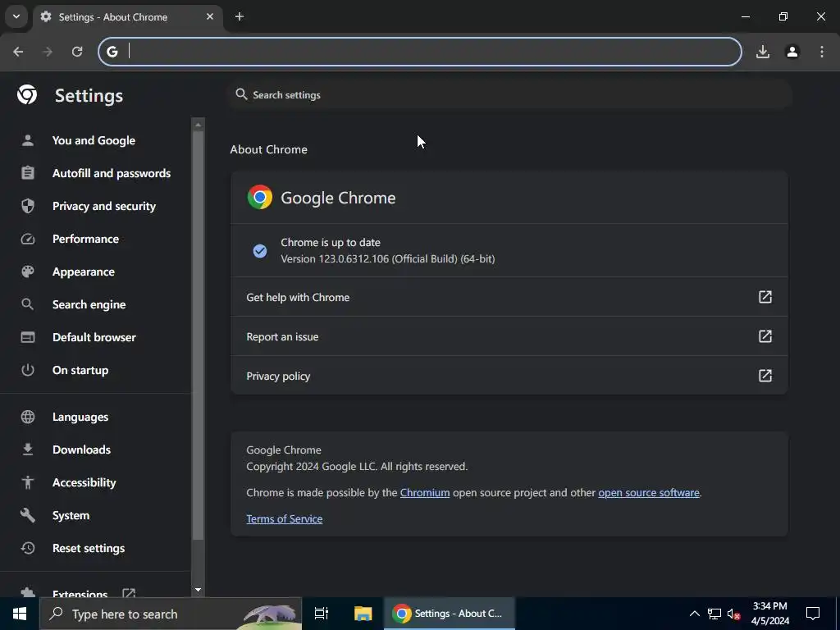This screenshot has width=840, height=630.
Task: Click the Reset settings history icon
Action: [27, 548]
